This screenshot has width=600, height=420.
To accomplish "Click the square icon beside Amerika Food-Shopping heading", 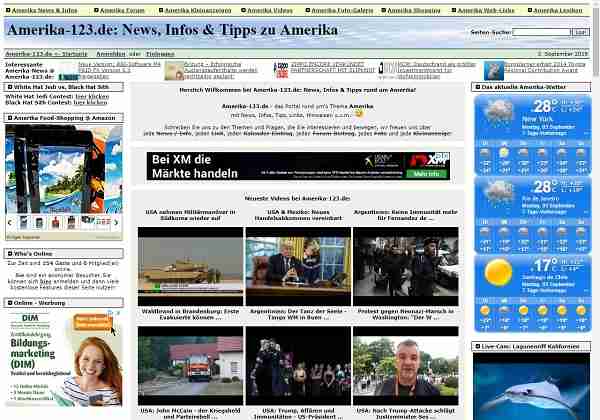I will [10, 118].
